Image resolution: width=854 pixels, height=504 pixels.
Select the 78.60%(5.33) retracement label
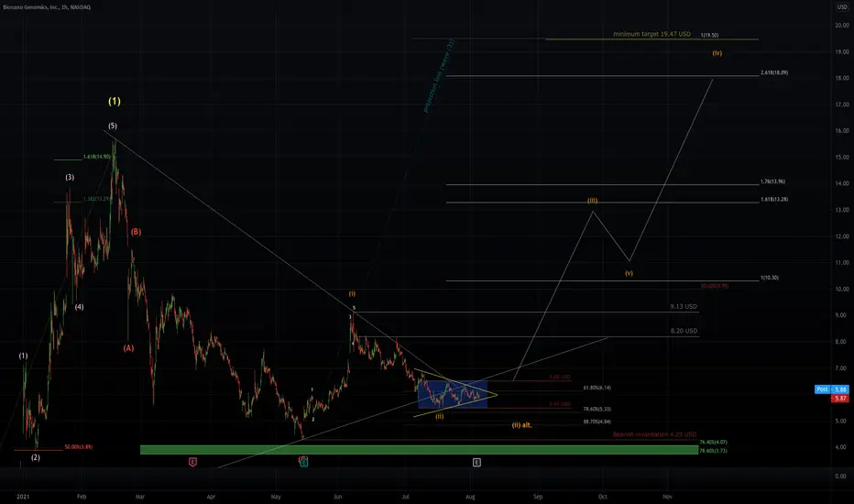597,410
